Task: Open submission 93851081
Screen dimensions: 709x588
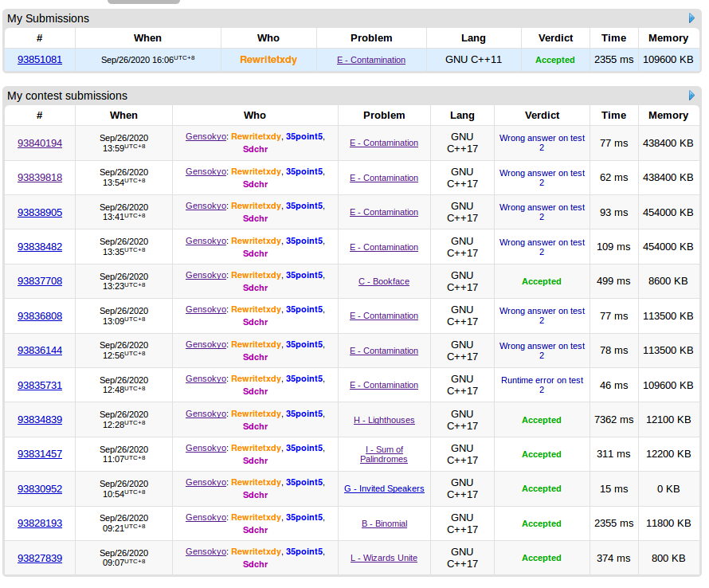Action: [x=40, y=60]
